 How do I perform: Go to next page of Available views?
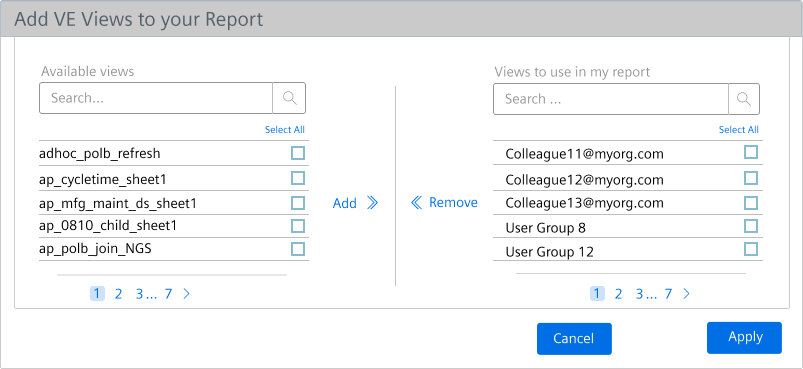tap(186, 294)
